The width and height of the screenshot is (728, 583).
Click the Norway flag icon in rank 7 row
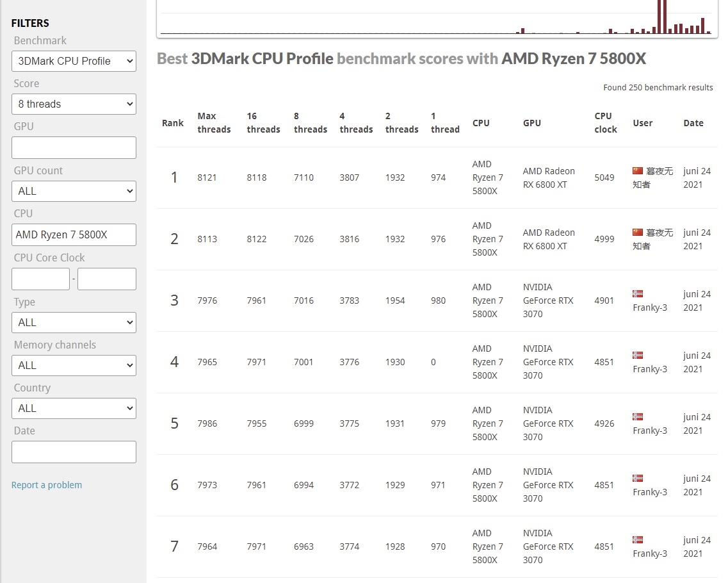(638, 540)
